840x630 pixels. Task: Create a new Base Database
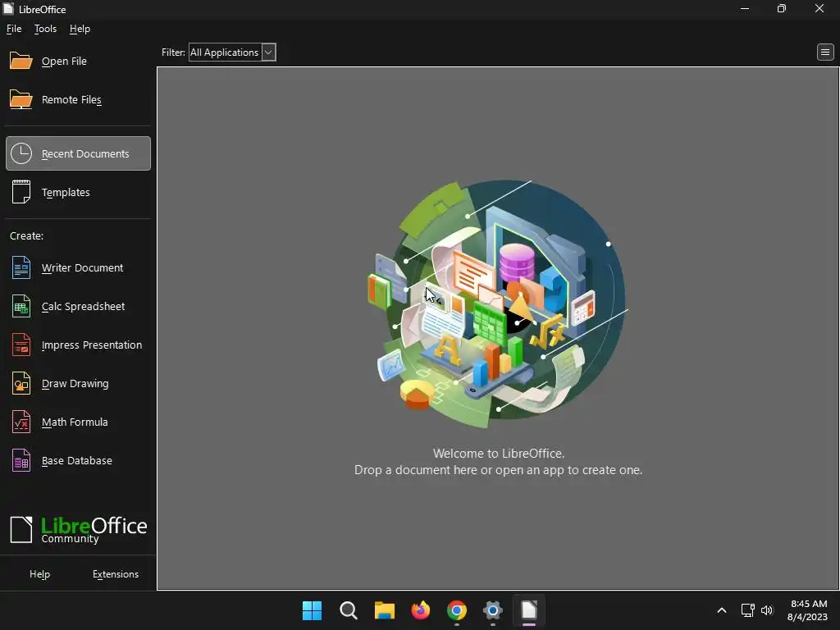point(78,461)
